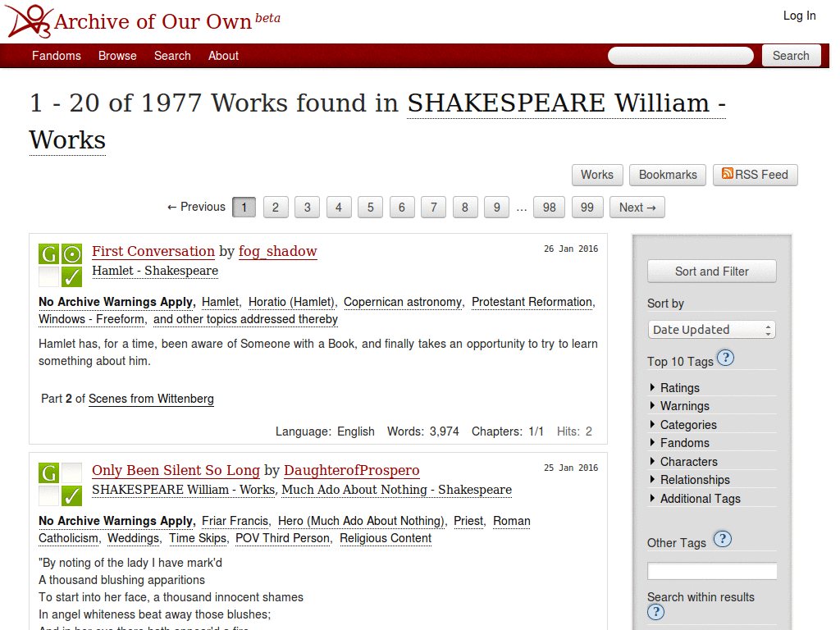Open the Search within results help icon
The height and width of the screenshot is (630, 840).
(655, 612)
